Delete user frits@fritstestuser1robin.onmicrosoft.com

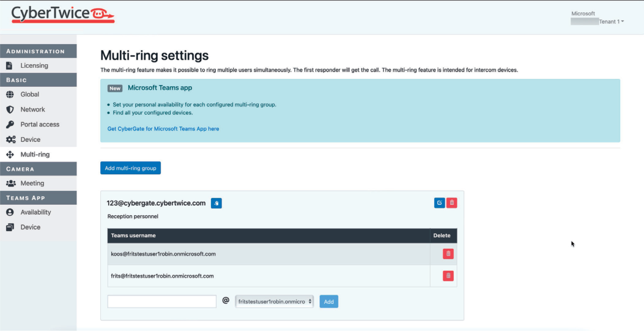pos(448,276)
